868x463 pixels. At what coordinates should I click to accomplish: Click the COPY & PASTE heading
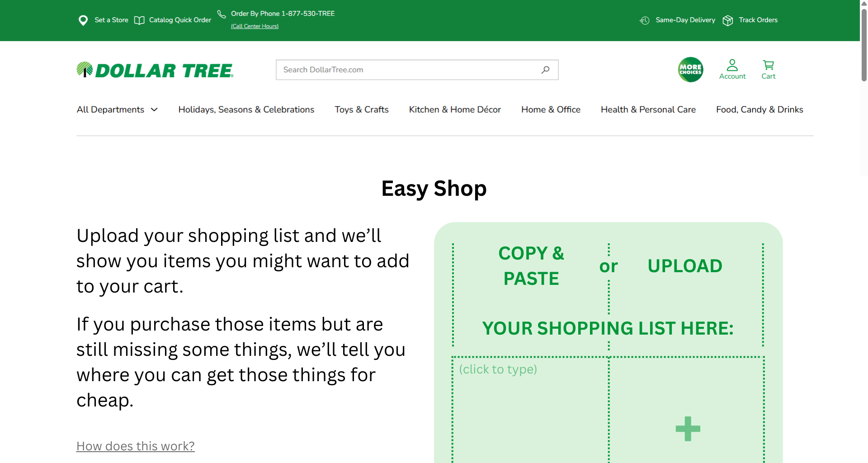[x=531, y=266]
